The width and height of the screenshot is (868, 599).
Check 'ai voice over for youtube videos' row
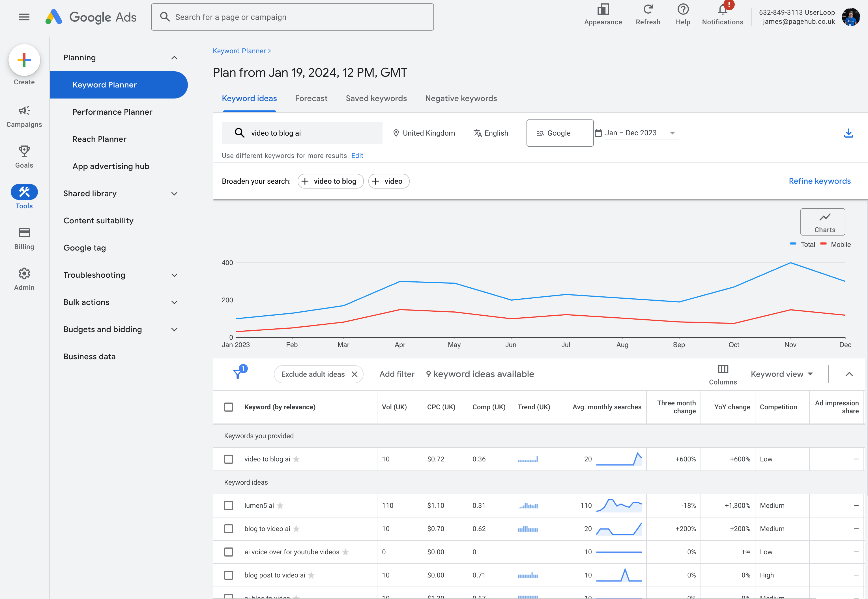click(x=228, y=552)
